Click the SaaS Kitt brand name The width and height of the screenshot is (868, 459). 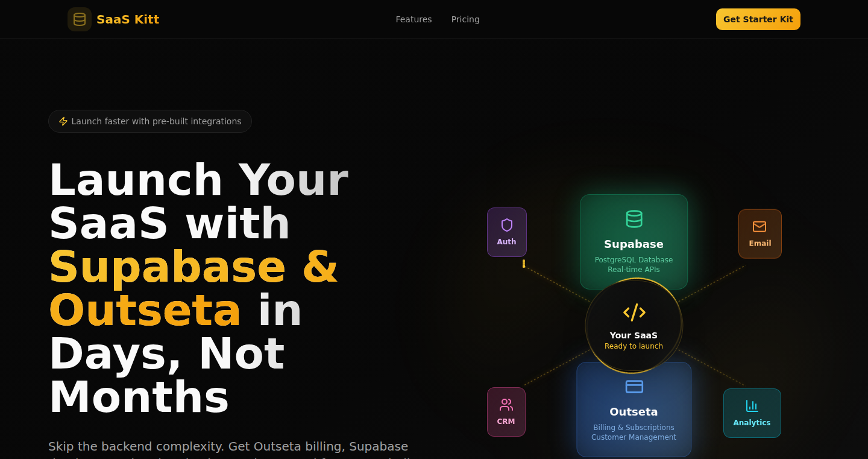coord(128,19)
